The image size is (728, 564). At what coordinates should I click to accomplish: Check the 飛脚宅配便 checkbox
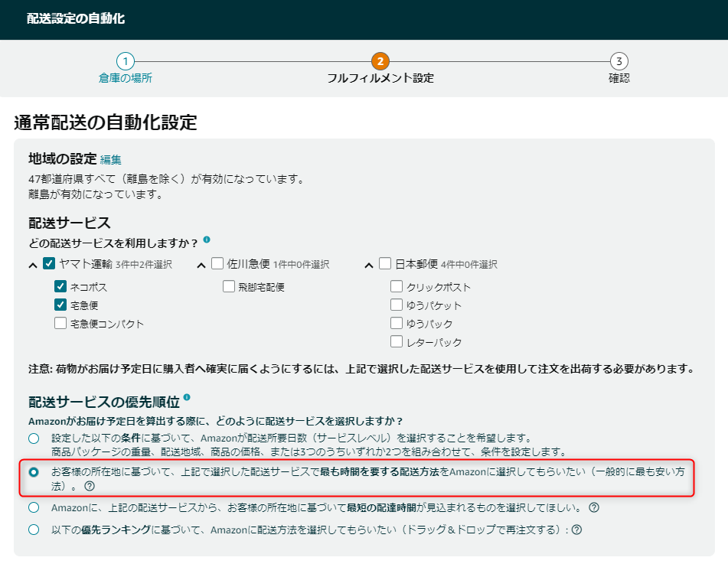coord(228,286)
